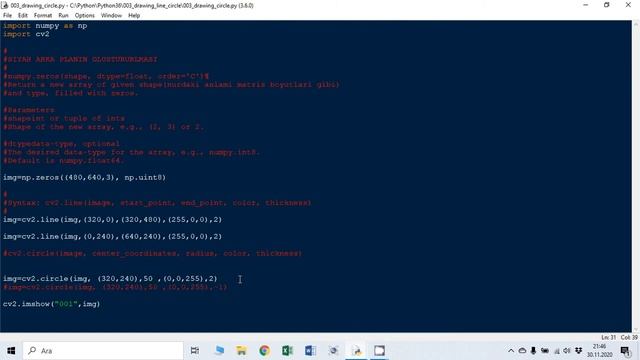Click the Ln: 31 status bar indicator
The width and height of the screenshot is (640, 360).
pyautogui.click(x=609, y=338)
